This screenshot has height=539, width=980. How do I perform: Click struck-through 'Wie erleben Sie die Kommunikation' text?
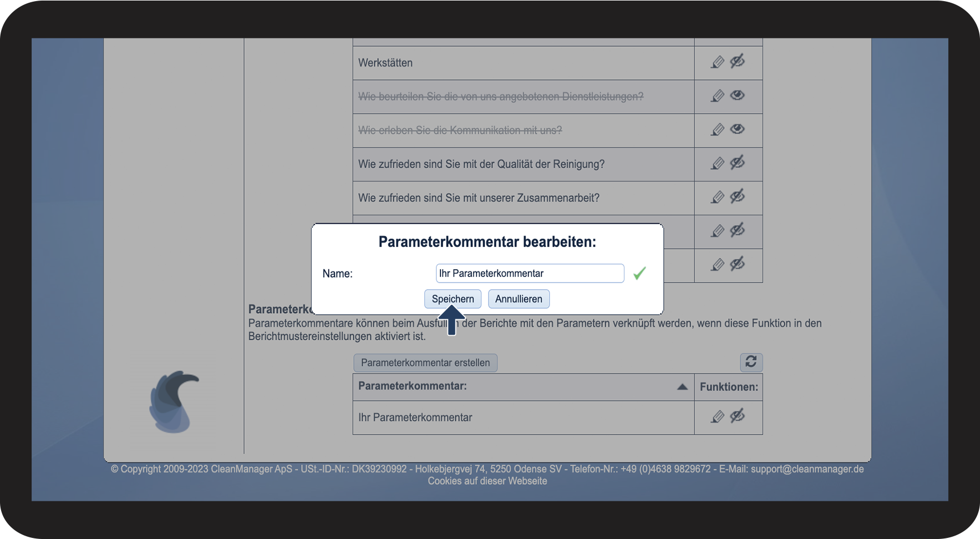tap(460, 130)
